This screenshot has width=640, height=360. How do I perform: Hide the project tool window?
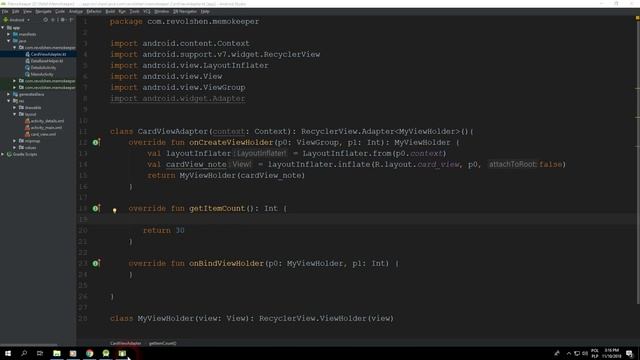point(71,20)
